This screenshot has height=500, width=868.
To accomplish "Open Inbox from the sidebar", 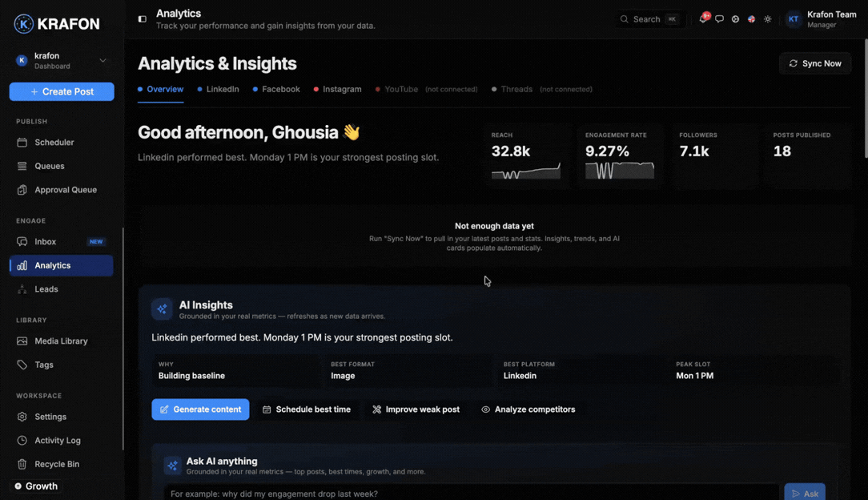I will (x=62, y=241).
